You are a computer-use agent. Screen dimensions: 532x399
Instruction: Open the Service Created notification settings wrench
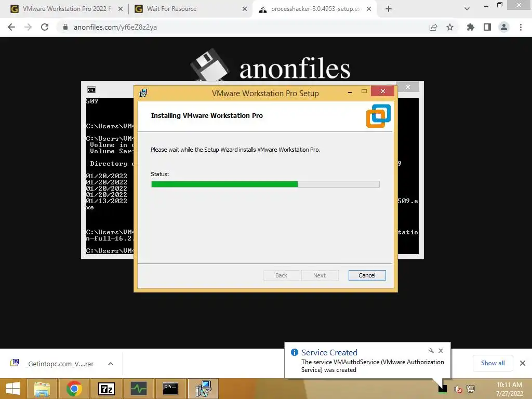[431, 351]
